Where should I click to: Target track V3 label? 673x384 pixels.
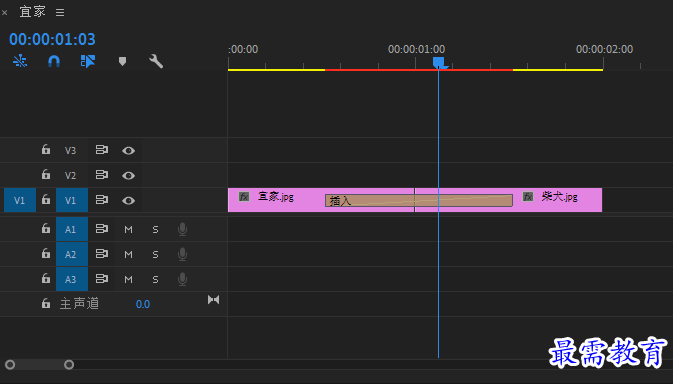pos(70,151)
